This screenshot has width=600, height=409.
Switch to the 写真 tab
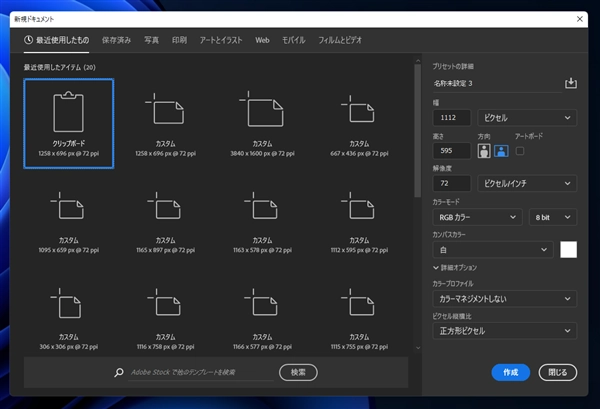point(151,40)
